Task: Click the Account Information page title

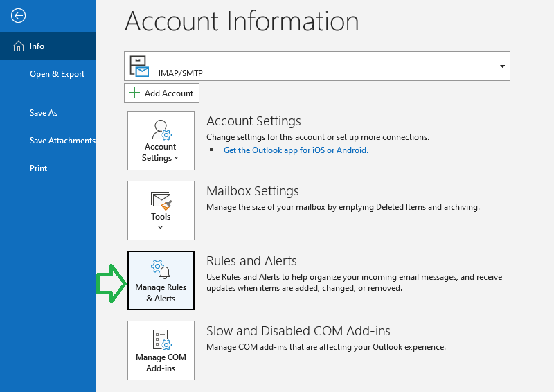Action: pos(242,21)
